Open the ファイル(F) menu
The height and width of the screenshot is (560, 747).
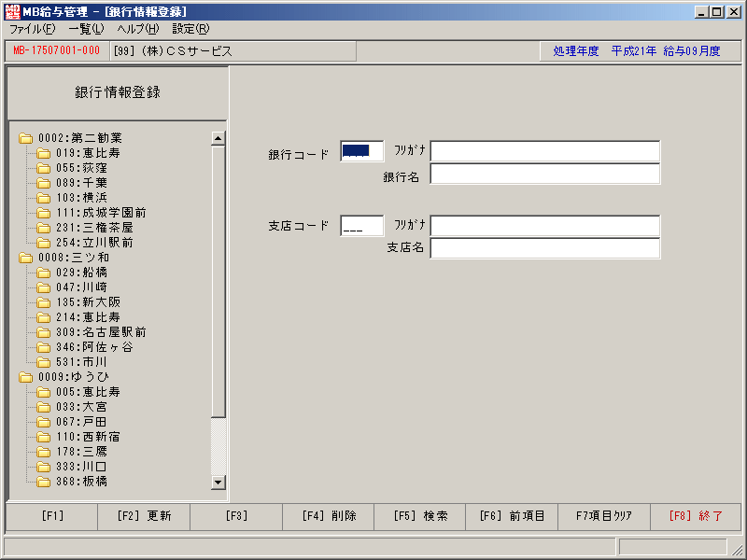click(x=33, y=29)
